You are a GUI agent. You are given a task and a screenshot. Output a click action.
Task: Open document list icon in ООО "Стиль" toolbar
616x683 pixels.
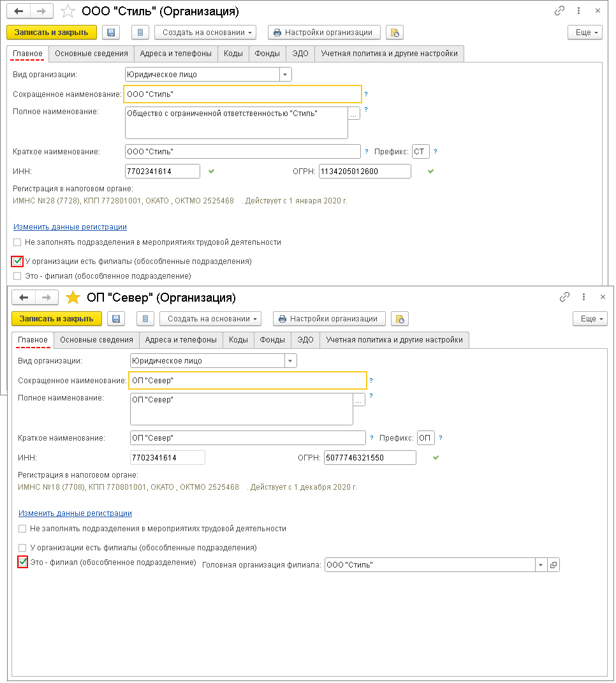[x=140, y=33]
